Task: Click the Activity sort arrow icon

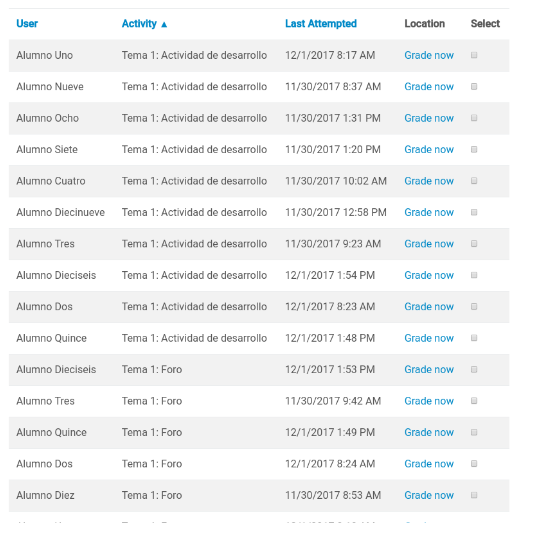Action: click(x=164, y=24)
